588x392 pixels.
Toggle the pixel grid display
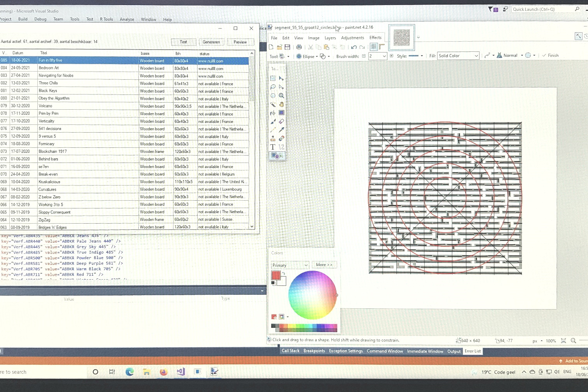(x=374, y=47)
